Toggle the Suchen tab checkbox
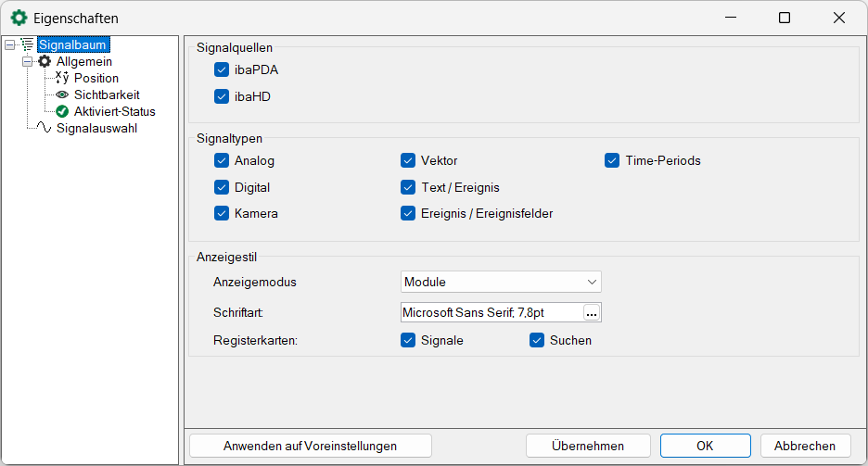 [536, 340]
